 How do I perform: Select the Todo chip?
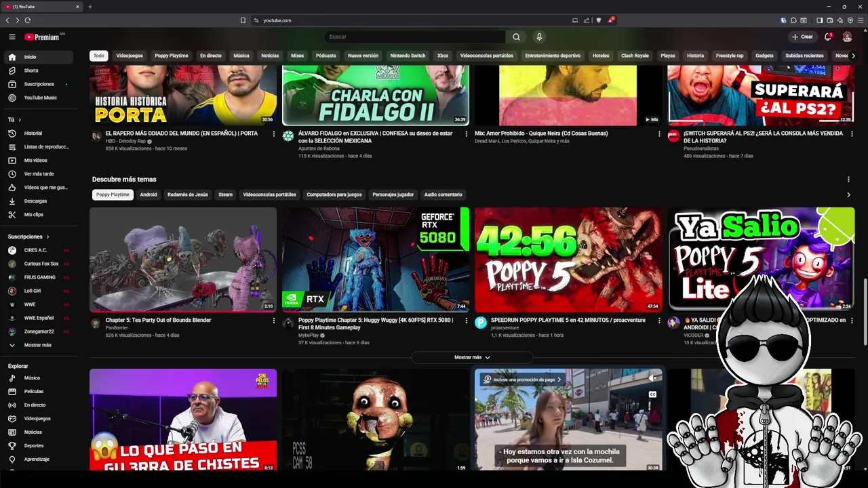(x=99, y=56)
